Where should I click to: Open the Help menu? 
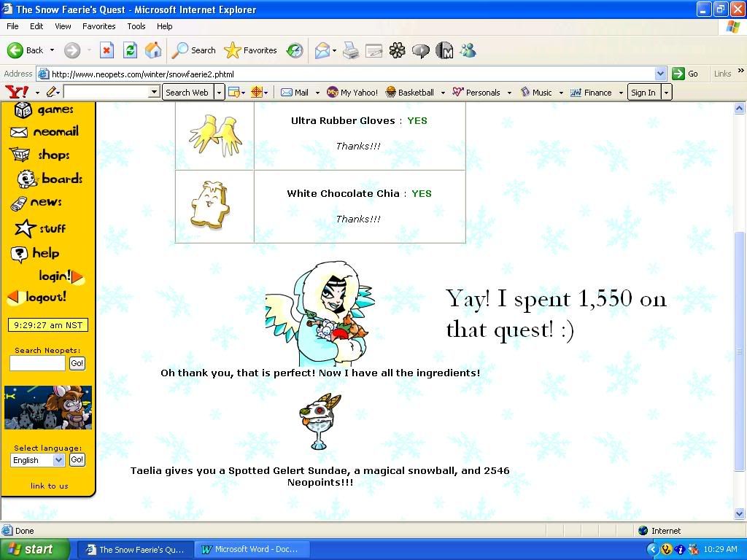164,26
